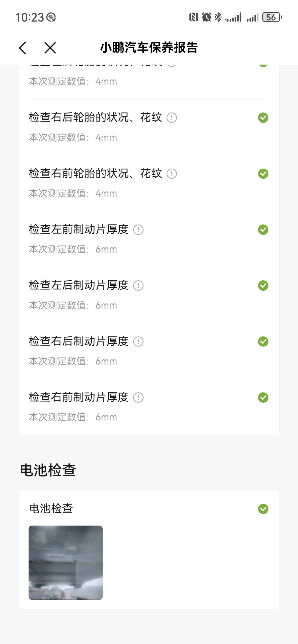
Task: Show info for right rear brake pad thickness
Action: point(138,342)
